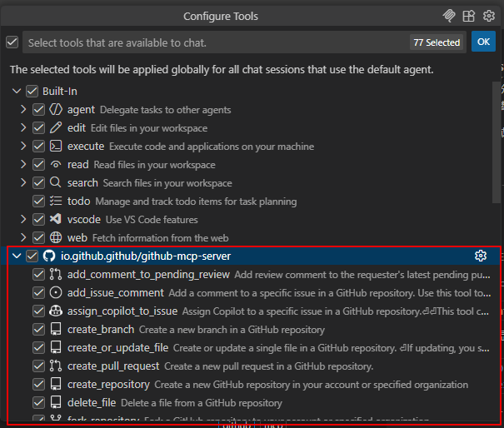Click the search magnifier icon
This screenshot has height=428, width=504.
tap(56, 182)
